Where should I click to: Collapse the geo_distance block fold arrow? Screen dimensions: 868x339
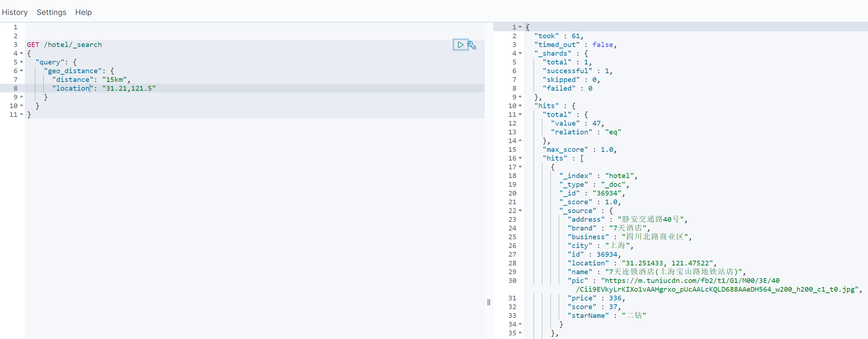coord(21,71)
